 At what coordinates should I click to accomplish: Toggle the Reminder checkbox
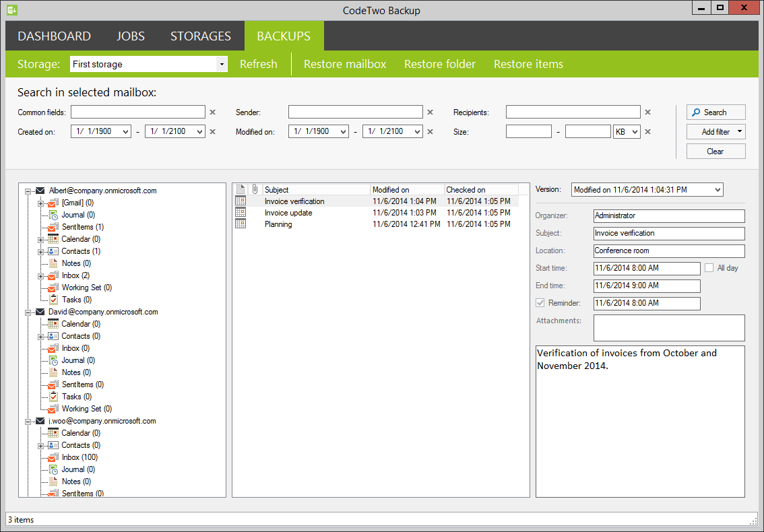click(540, 303)
